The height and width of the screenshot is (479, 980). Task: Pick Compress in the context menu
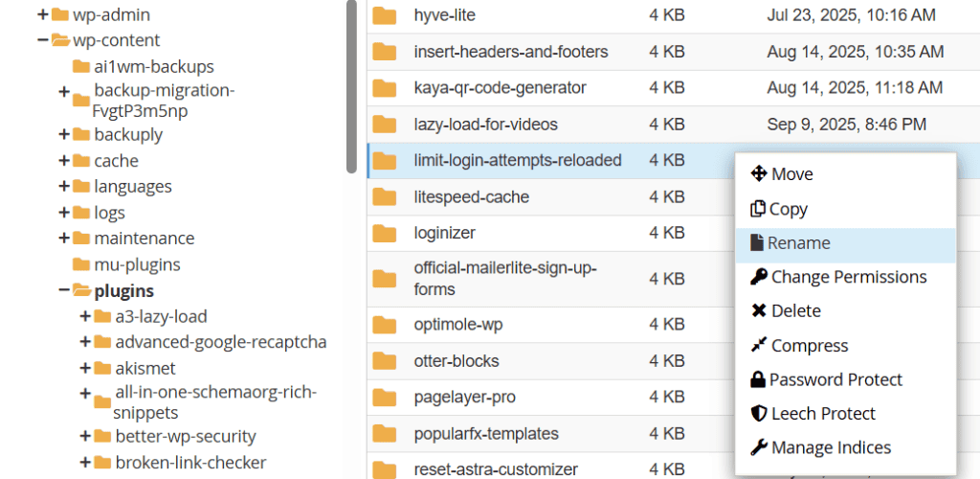click(x=809, y=346)
